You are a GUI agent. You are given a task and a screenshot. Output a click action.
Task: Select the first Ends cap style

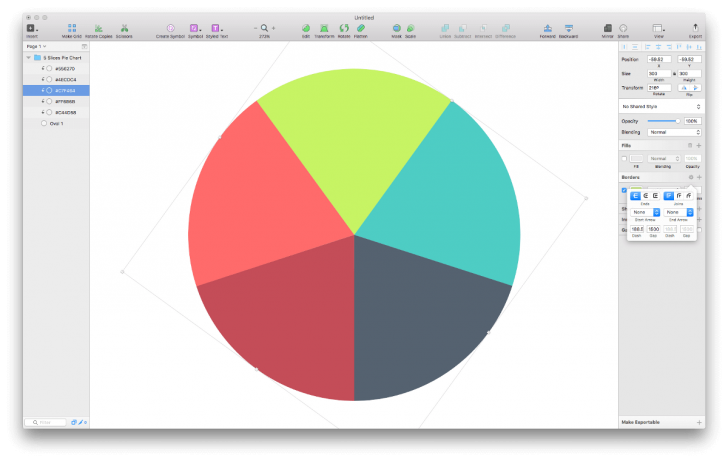[x=635, y=196]
